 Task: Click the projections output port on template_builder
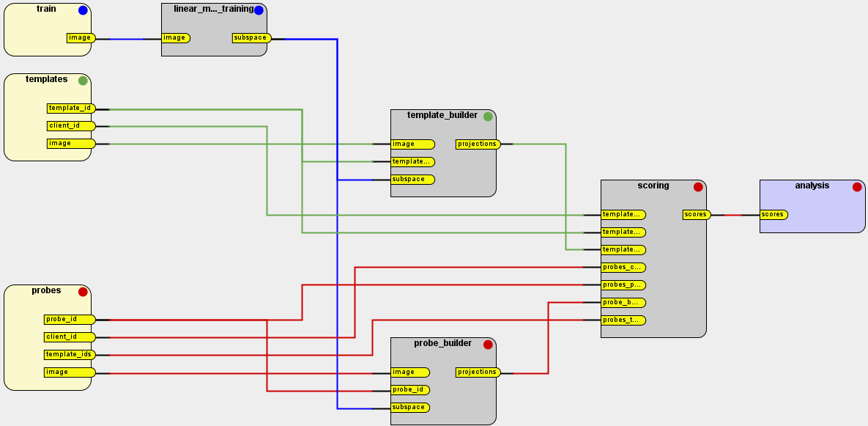477,144
